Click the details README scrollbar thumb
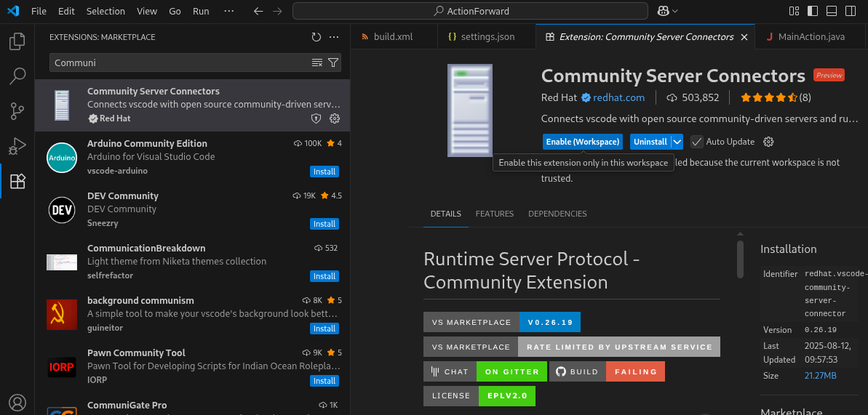 click(740, 259)
